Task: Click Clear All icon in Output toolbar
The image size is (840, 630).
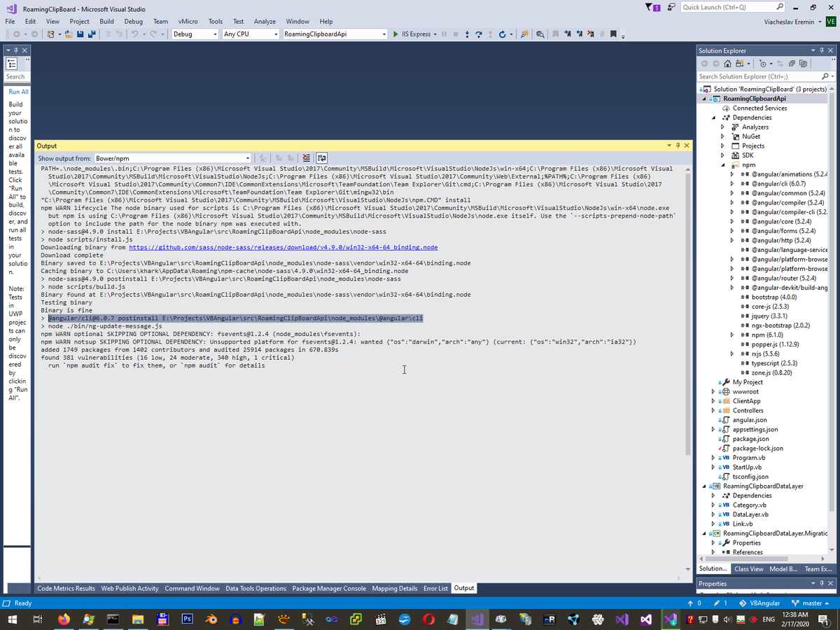Action: pyautogui.click(x=306, y=158)
